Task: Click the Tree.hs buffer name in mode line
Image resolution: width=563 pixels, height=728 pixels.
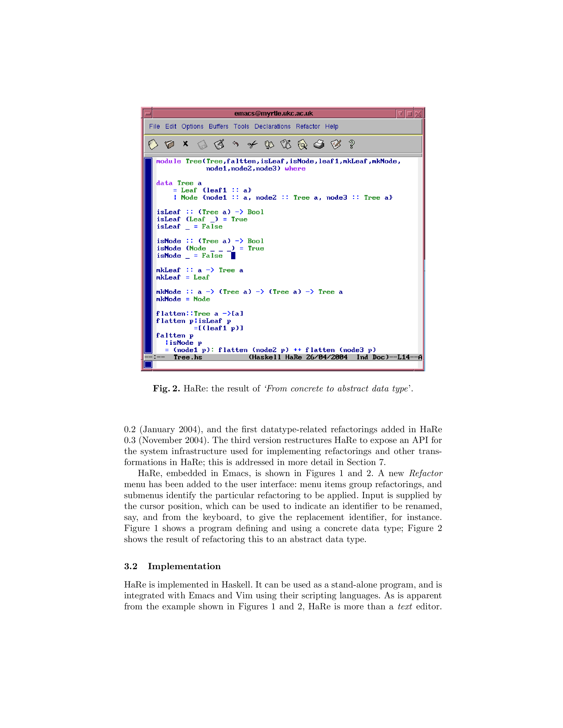Action: pyautogui.click(x=188, y=357)
